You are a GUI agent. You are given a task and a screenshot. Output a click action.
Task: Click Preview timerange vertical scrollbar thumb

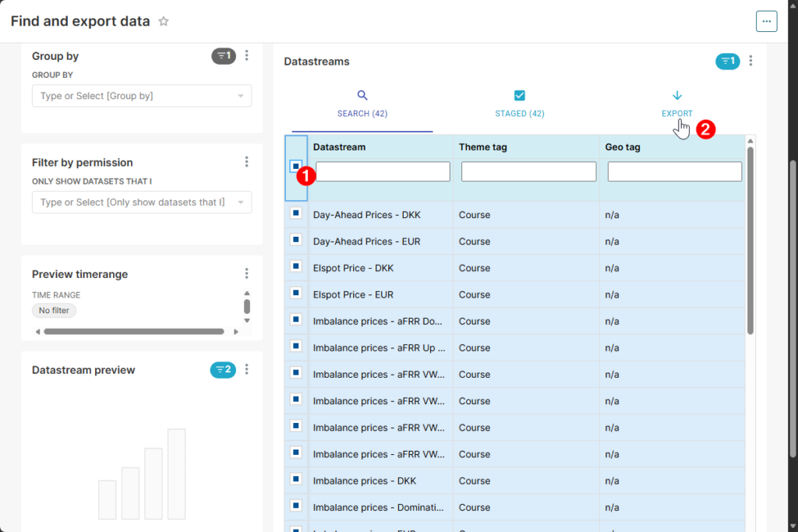(x=247, y=307)
